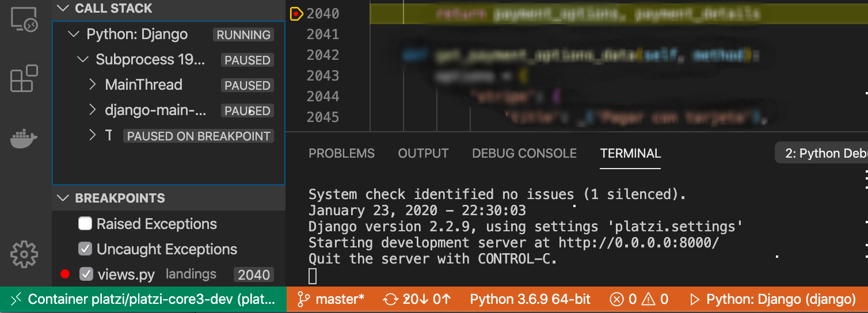This screenshot has height=313, width=868.
Task: Collapse the CALL STACK section
Action: click(62, 8)
